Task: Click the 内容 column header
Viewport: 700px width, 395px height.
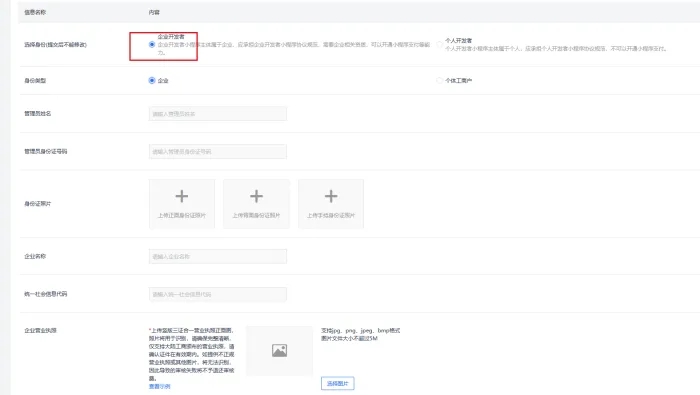Action: coord(154,12)
